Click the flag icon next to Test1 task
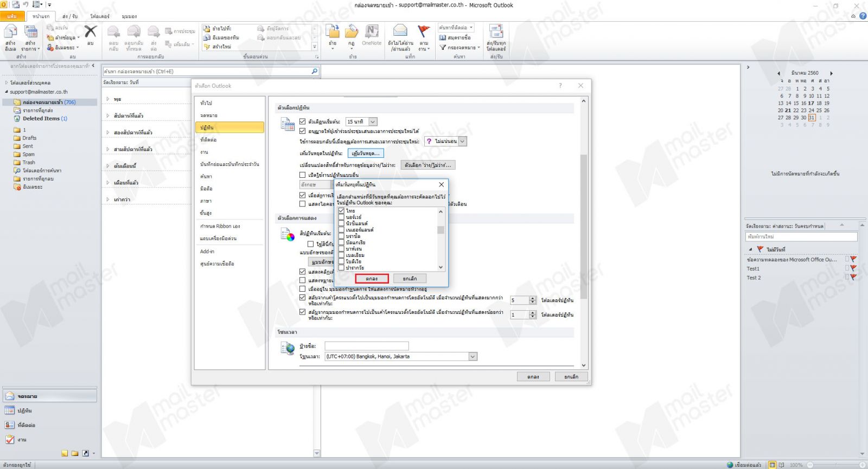 (853, 268)
